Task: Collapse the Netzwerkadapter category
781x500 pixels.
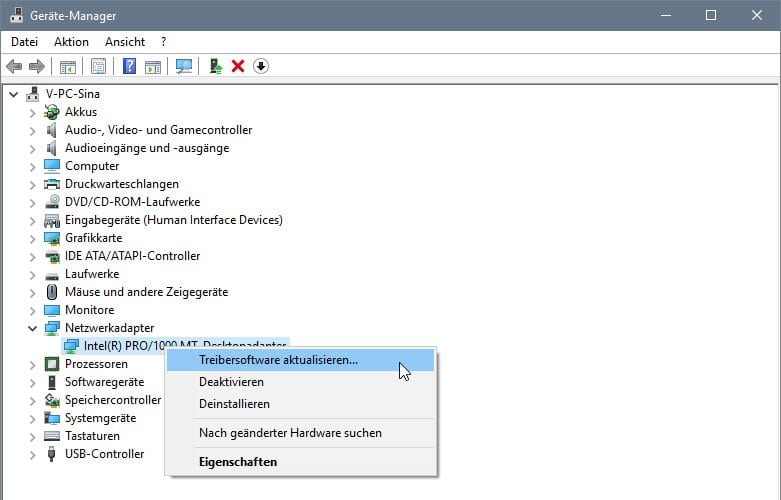Action: [x=32, y=328]
